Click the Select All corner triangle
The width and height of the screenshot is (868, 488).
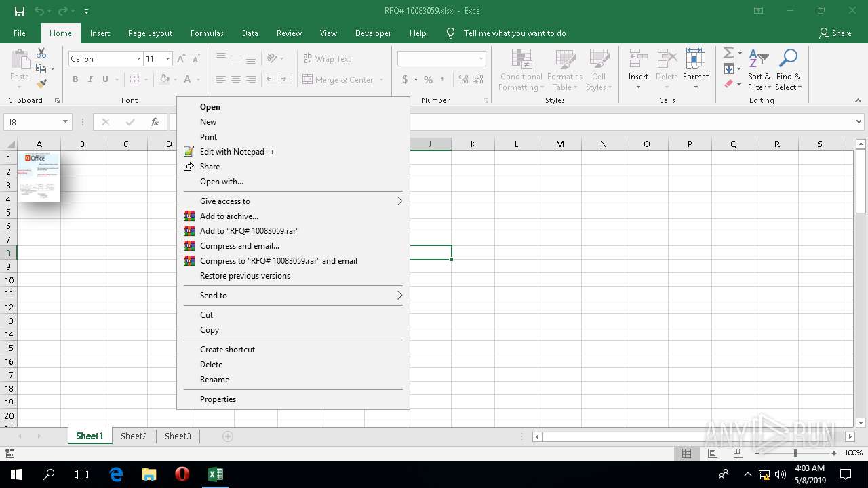coord(11,144)
